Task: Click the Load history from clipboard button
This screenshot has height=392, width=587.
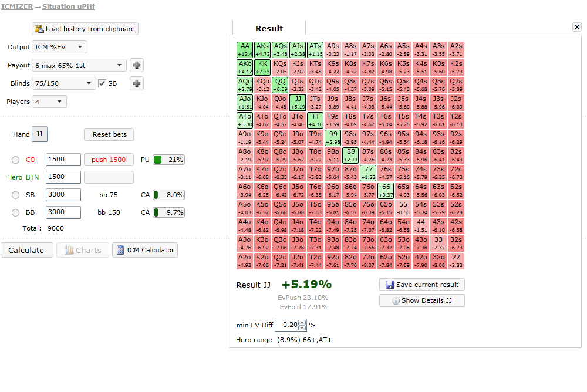Action: 85,29
